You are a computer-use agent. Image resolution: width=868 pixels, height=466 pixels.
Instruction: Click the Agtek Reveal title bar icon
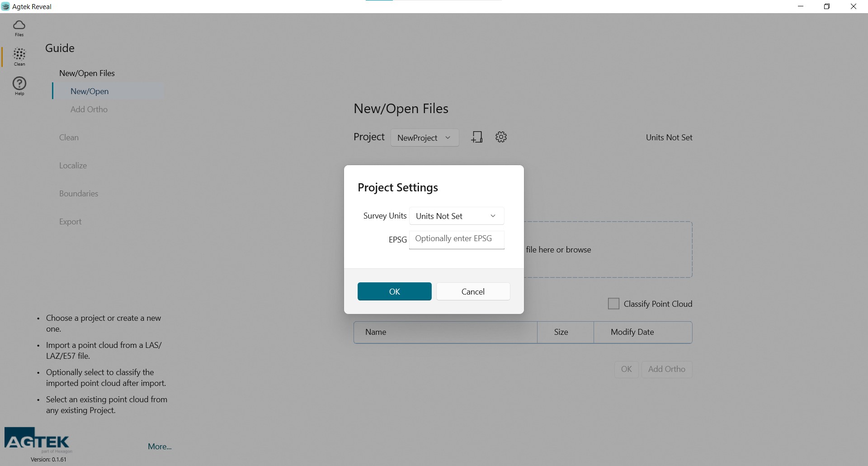pos(5,6)
